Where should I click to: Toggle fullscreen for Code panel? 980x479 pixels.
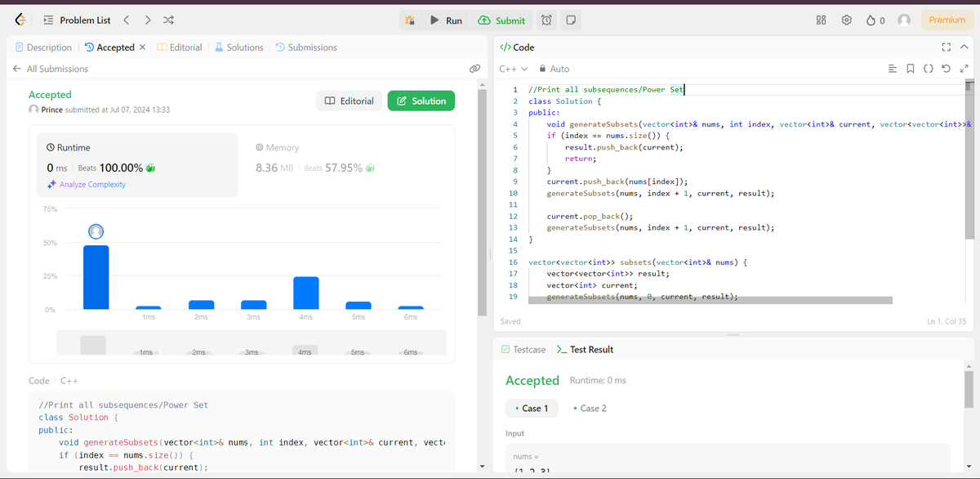click(947, 47)
